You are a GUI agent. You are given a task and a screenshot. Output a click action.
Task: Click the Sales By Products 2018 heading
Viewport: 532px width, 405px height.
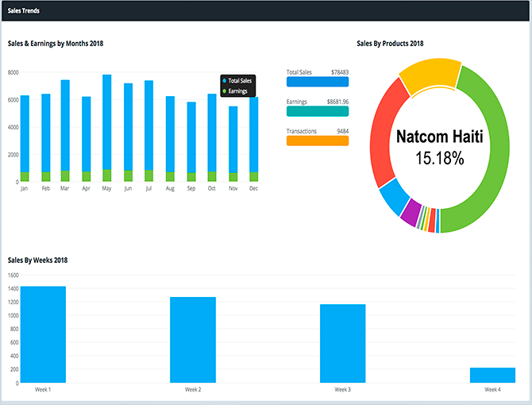point(390,44)
